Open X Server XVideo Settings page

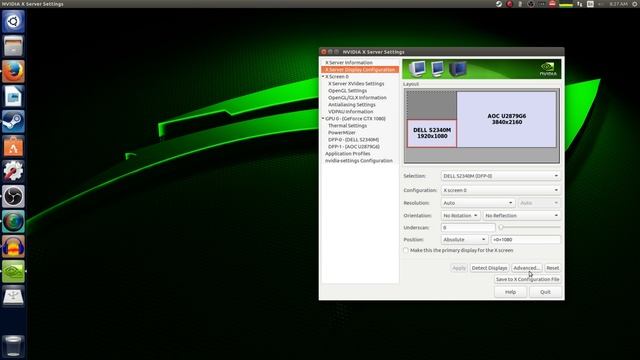tap(356, 83)
